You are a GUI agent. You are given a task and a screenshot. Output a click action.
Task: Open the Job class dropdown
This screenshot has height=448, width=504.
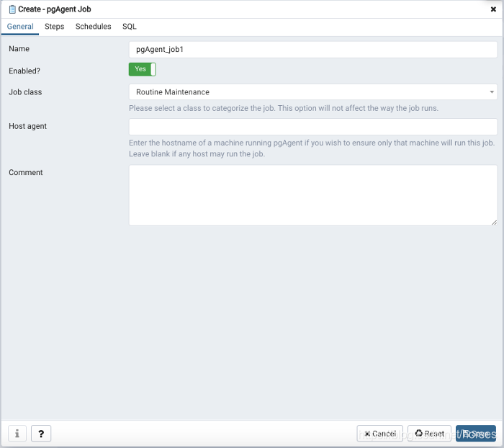coord(312,92)
